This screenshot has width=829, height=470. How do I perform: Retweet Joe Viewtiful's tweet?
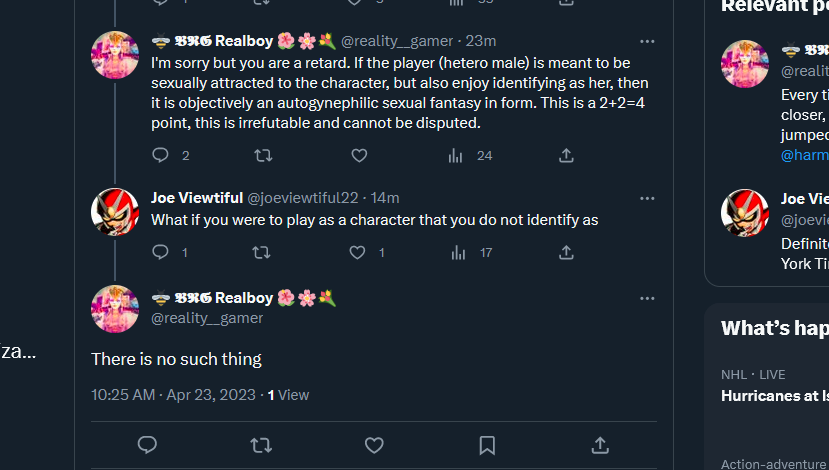pos(263,253)
